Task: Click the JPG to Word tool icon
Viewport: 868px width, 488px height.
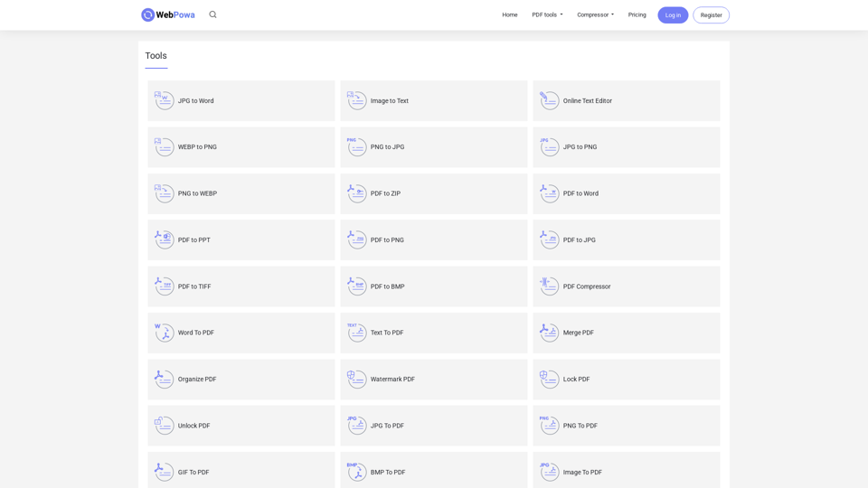Action: pyautogui.click(x=164, y=100)
